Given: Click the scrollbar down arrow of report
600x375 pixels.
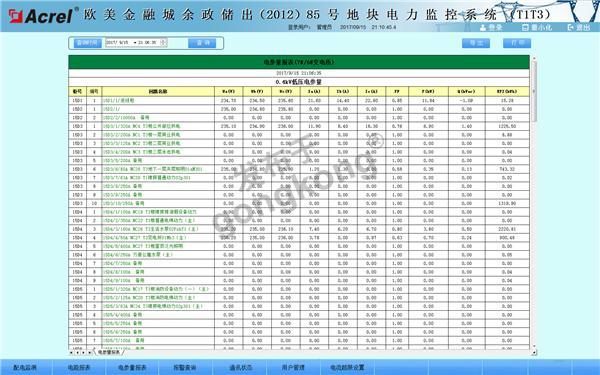Looking at the screenshot, I should [534, 346].
